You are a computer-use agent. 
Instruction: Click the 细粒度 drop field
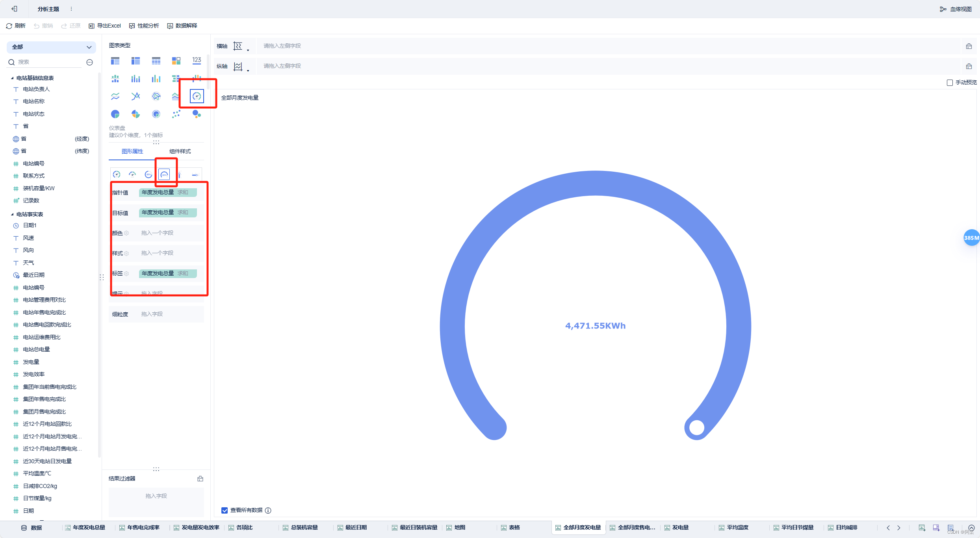156,314
